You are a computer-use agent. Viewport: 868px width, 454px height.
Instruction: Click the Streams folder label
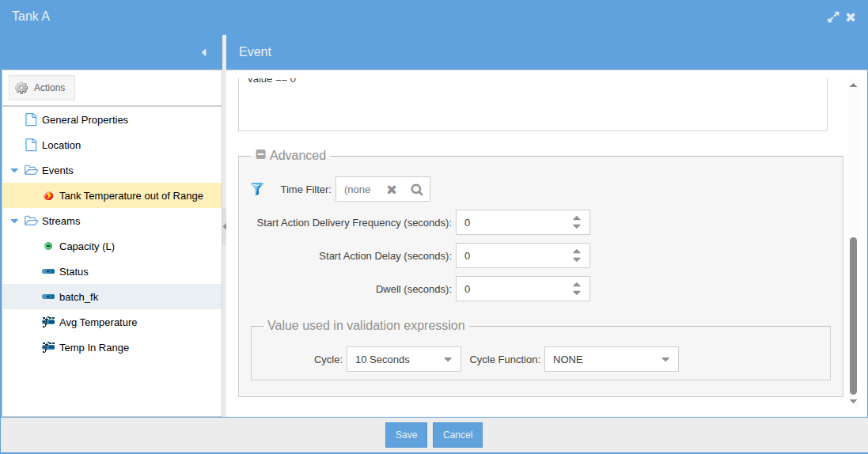coord(61,221)
